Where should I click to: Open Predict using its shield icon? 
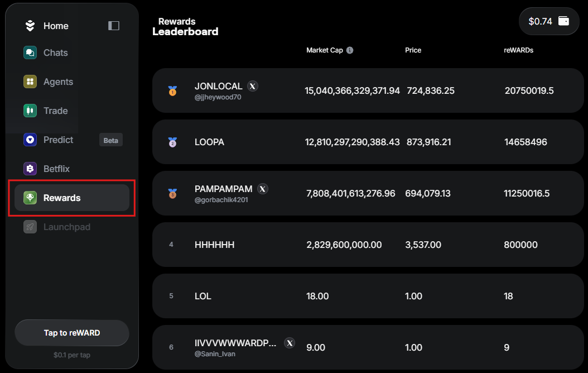point(30,140)
